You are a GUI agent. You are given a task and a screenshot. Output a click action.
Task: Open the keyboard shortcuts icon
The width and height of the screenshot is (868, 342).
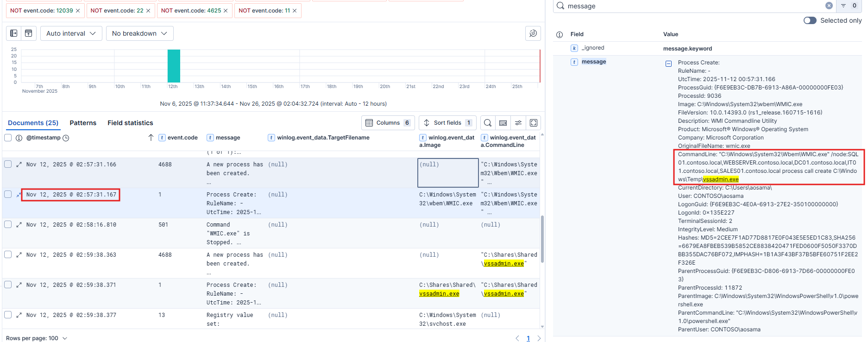(x=503, y=123)
